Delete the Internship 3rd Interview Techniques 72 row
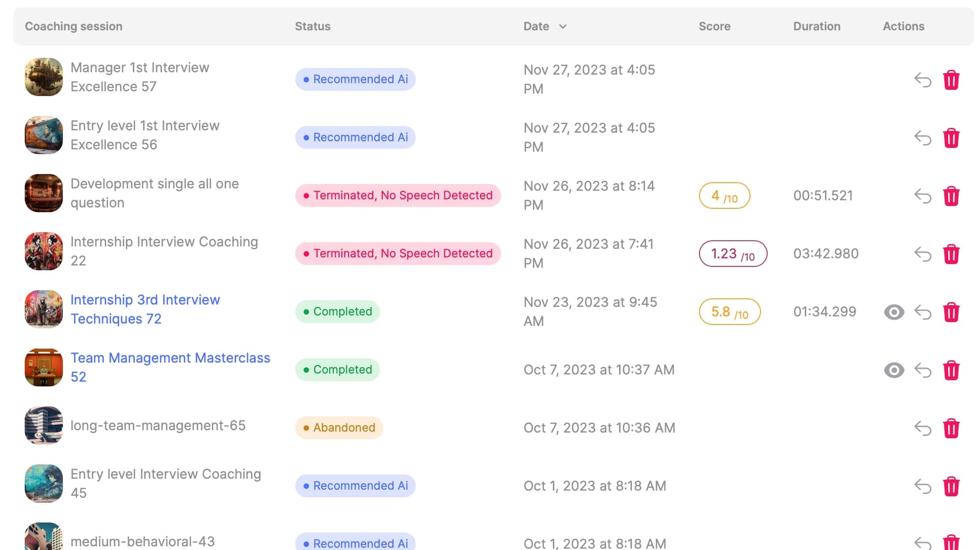The height and width of the screenshot is (550, 980). tap(951, 312)
